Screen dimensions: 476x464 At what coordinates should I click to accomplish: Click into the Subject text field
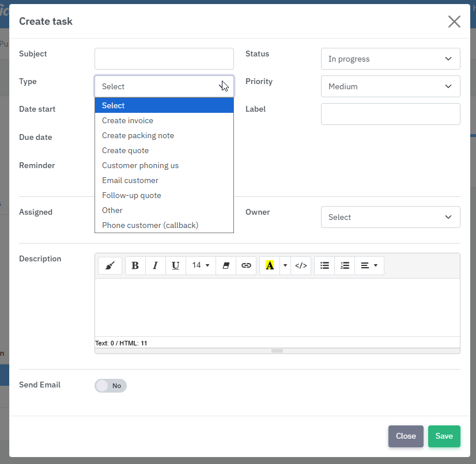164,59
